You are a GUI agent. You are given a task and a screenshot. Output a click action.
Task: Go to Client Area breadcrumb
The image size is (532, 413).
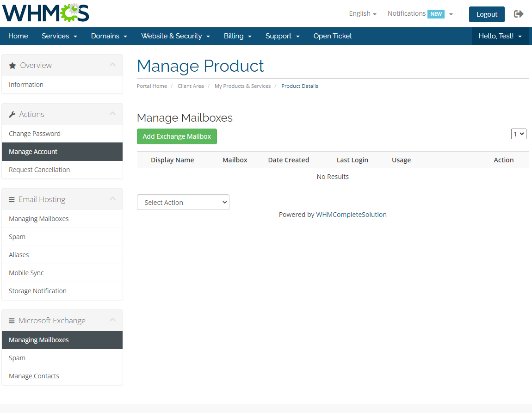(191, 86)
